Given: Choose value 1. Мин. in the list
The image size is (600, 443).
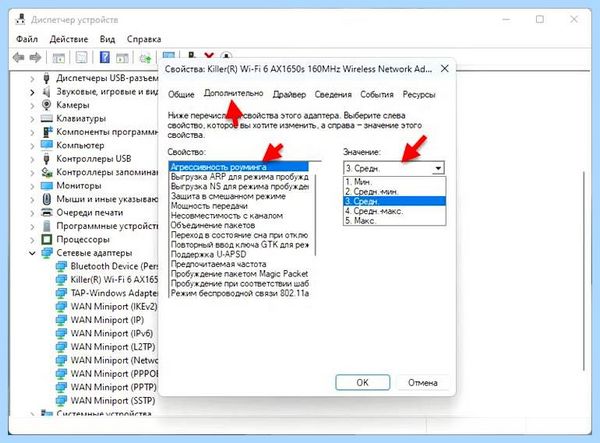Looking at the screenshot, I should [395, 182].
